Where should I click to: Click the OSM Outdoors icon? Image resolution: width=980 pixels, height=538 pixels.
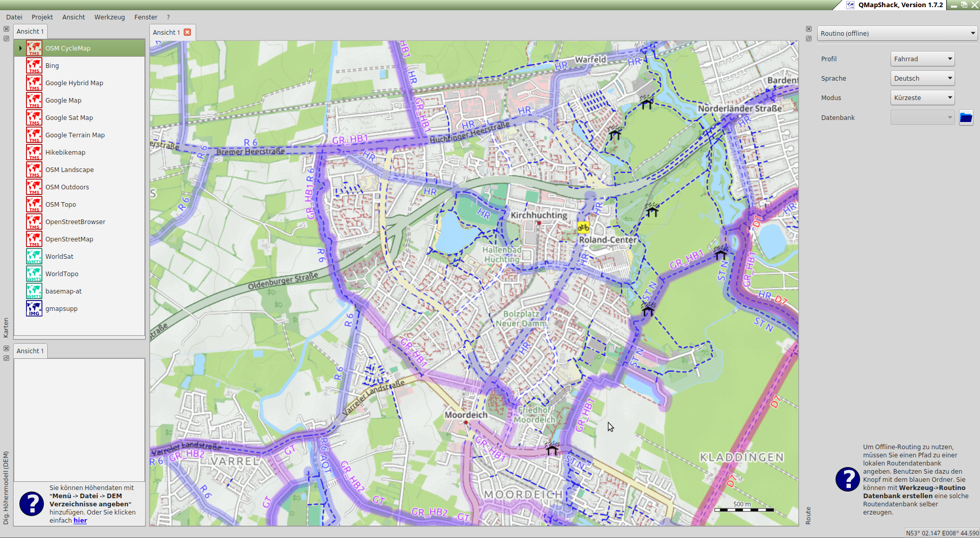click(x=34, y=187)
